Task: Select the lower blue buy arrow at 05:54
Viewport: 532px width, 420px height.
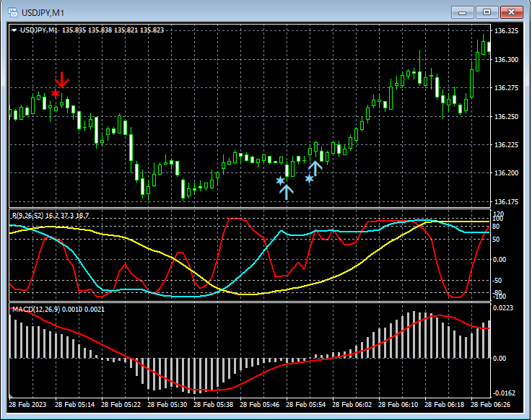Action: (x=287, y=193)
